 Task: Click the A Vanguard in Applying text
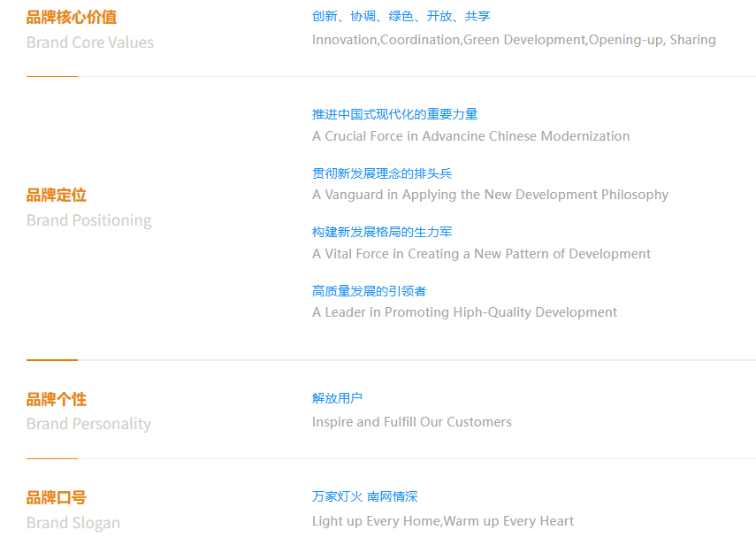pyautogui.click(x=490, y=195)
